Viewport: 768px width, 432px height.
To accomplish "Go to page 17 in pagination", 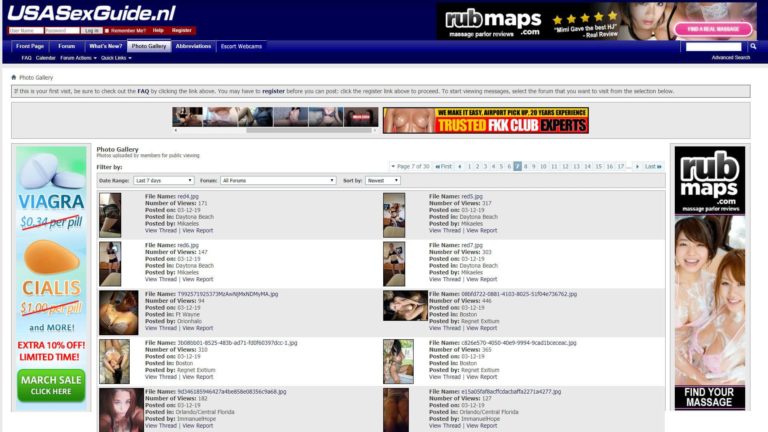I will point(621,167).
